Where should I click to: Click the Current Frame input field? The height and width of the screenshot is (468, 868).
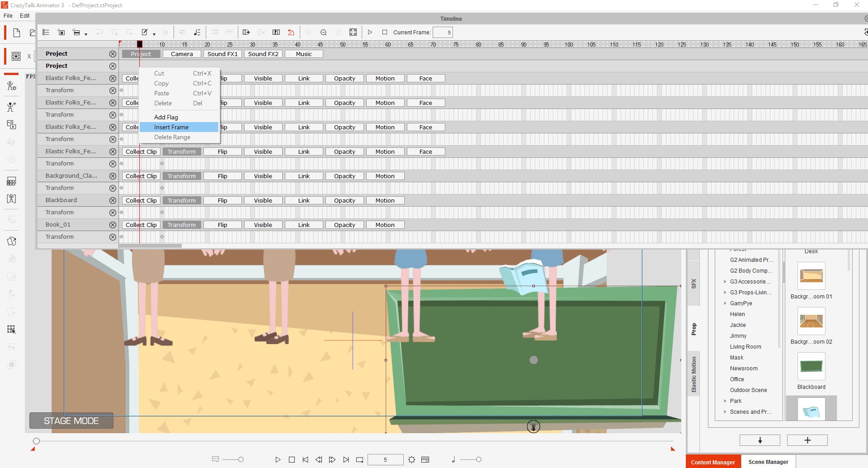click(443, 32)
